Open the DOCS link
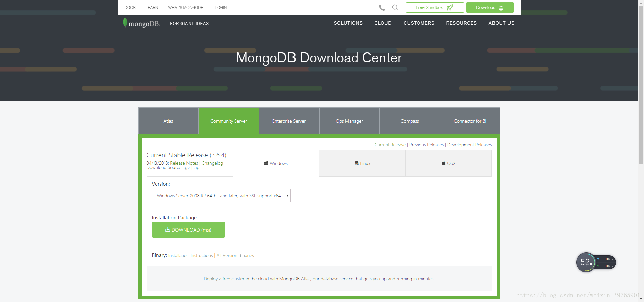This screenshot has height=302, width=644. pyautogui.click(x=130, y=7)
